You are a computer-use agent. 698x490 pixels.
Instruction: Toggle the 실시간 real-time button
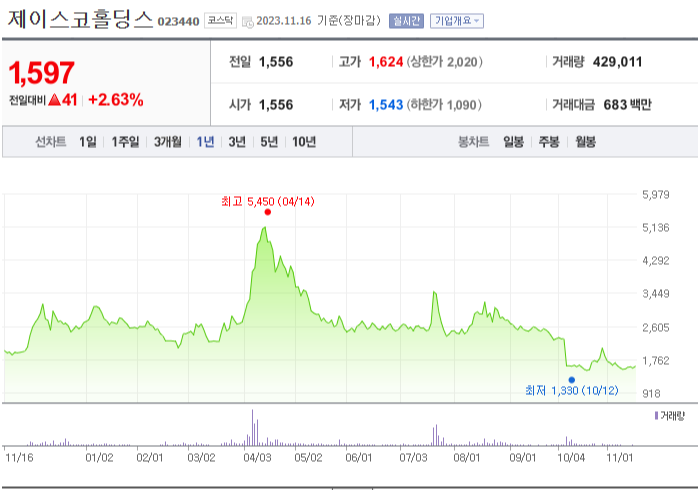tap(406, 21)
